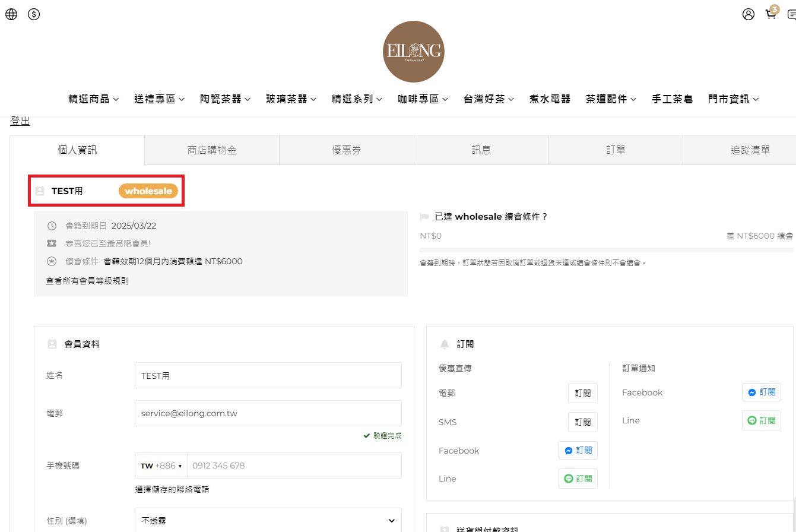Viewport: 796px width, 532px height.
Task: Toggle SMS promotional subscription
Action: [x=582, y=422]
